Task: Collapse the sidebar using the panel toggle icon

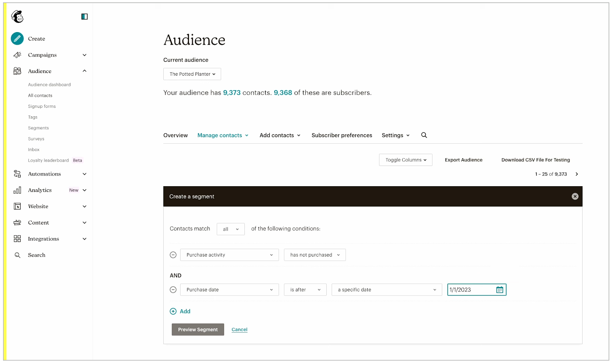Action: (84, 16)
